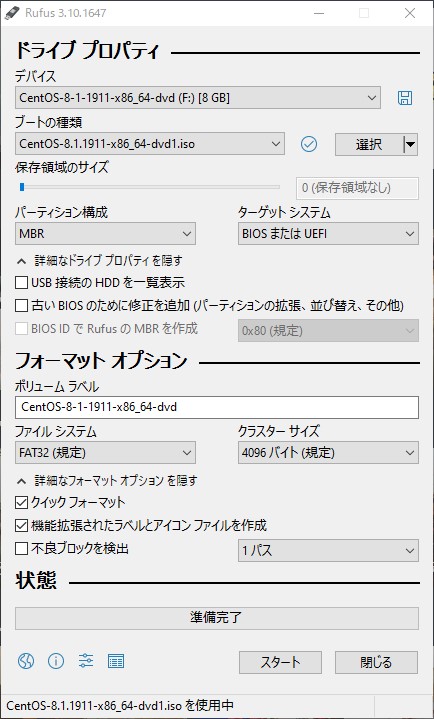This screenshot has width=434, height=719.
Task: Enable USB 接続の HDD を一覧表示 checkbox
Action: click(22, 282)
